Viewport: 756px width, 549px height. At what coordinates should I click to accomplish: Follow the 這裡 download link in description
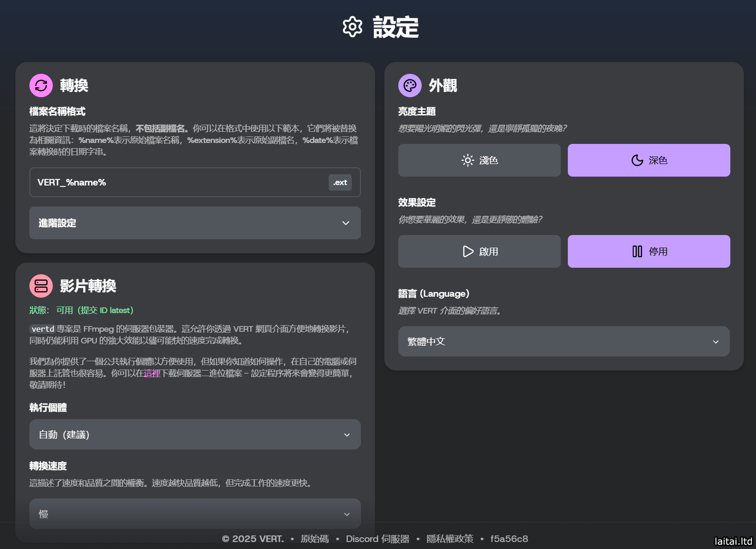click(x=152, y=373)
